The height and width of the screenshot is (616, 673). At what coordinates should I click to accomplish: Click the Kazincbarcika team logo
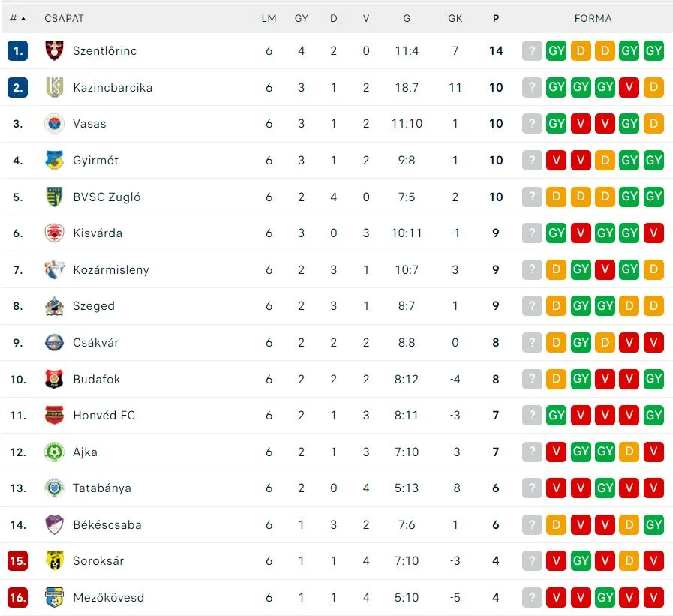54,87
